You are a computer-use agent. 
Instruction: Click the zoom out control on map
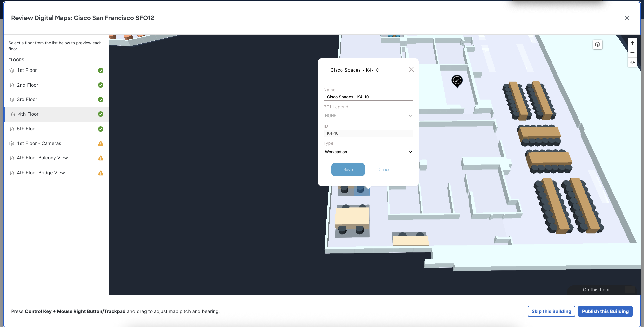coord(633,53)
